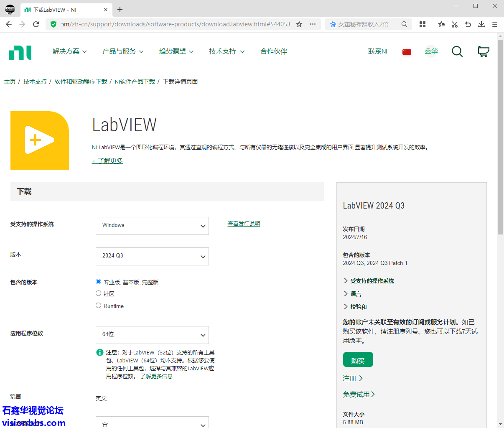Bookmark page with star icon in address bar
Viewport: 504px width, 428px height.
coord(299,24)
